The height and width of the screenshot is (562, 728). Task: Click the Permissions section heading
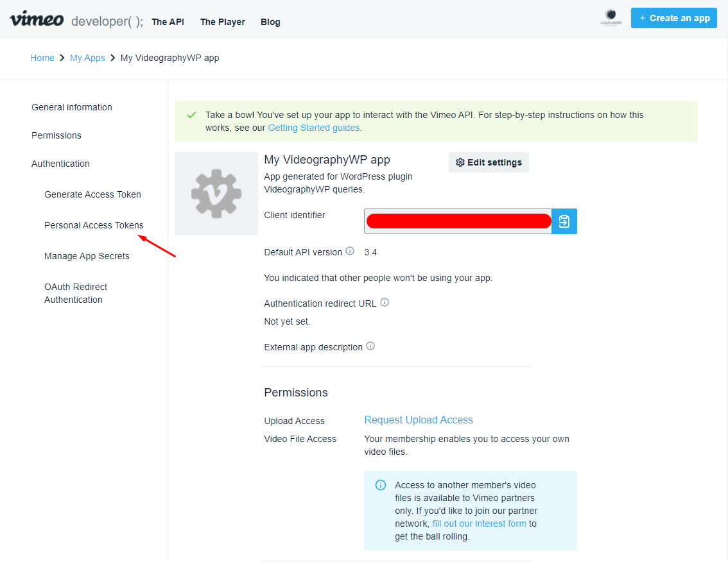click(x=296, y=393)
